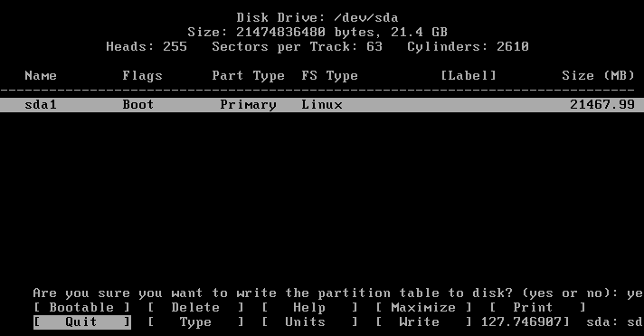
Task: Open the Help menu option
Action: tap(309, 308)
